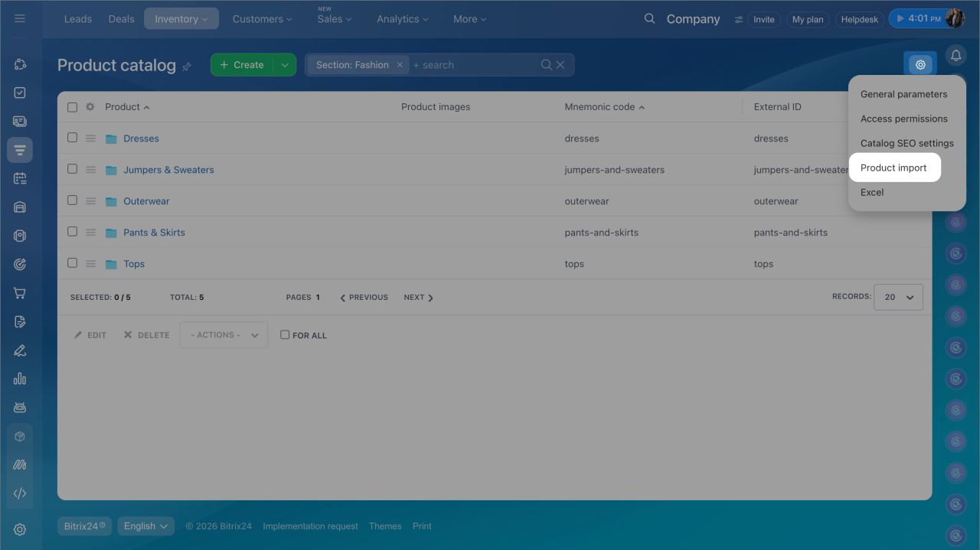Expand the Create button dropdown arrow
This screenshot has width=980, height=550.
285,65
